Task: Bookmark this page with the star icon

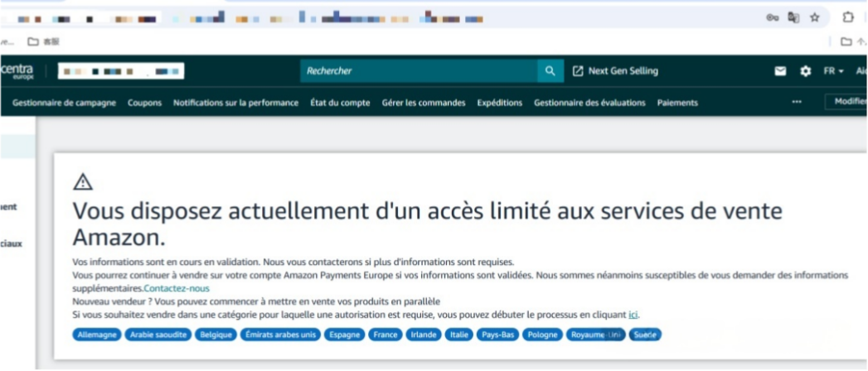Action: click(x=815, y=17)
